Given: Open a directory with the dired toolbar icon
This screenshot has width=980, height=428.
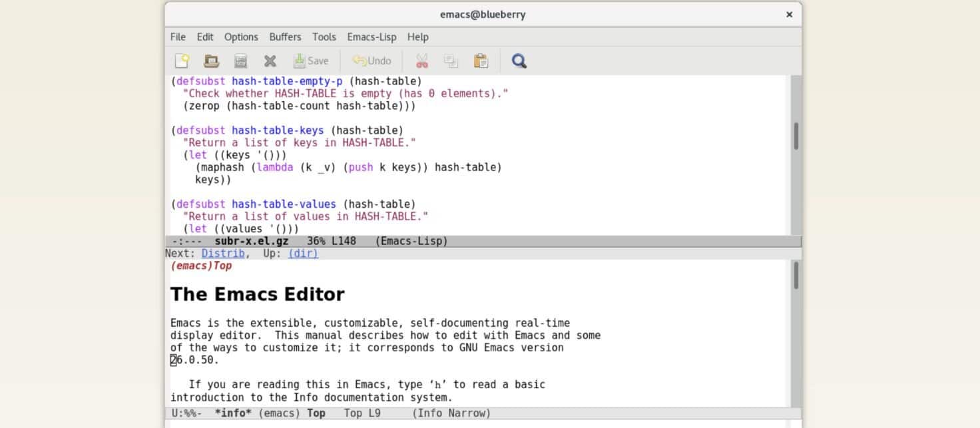Looking at the screenshot, I should [x=240, y=61].
